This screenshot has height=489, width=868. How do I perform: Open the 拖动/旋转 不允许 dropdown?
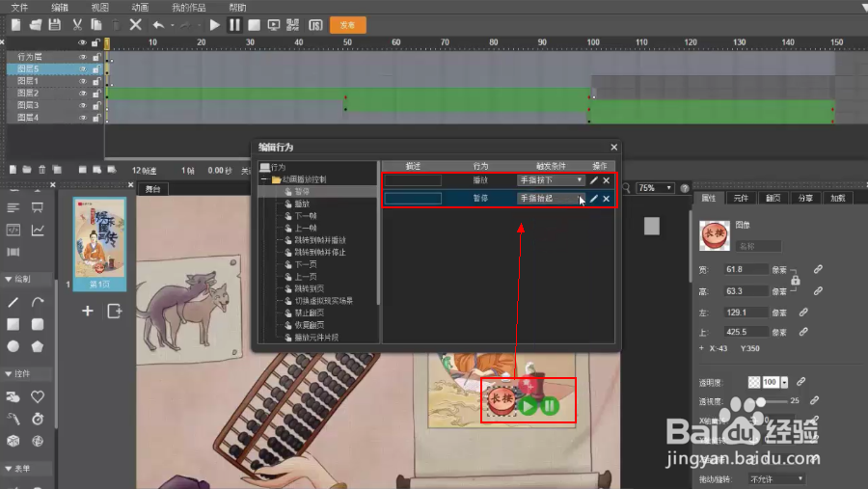tap(776, 479)
